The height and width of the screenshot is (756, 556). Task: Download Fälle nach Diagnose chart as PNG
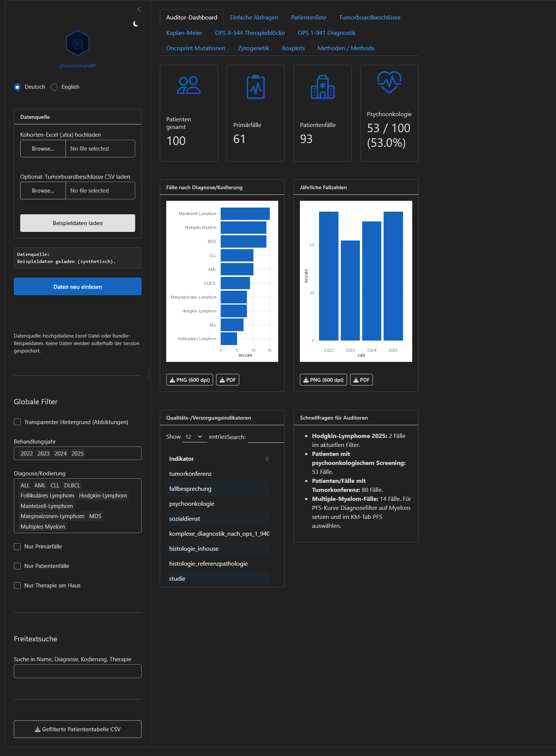[189, 379]
